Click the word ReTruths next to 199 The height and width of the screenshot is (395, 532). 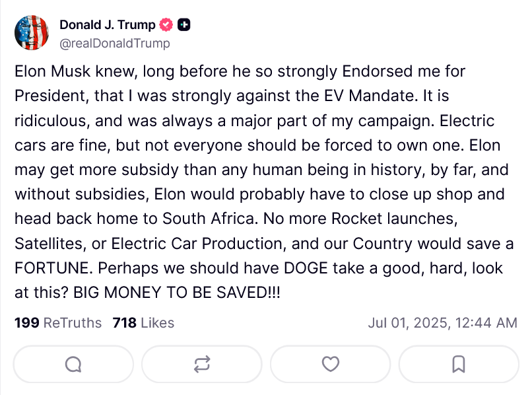pyautogui.click(x=73, y=322)
